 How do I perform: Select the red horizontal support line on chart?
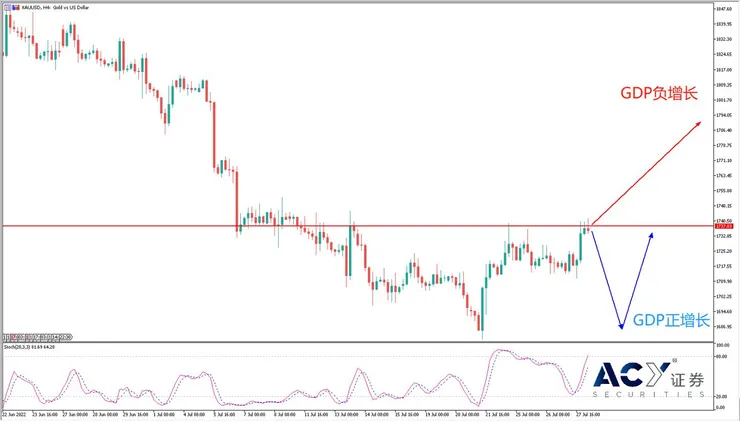click(x=358, y=226)
